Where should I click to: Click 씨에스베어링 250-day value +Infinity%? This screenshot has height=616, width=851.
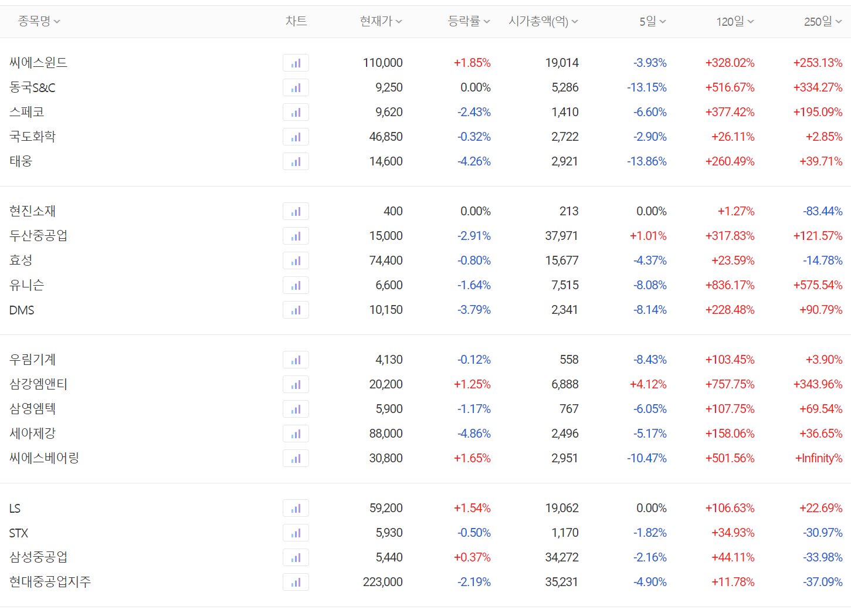click(818, 458)
